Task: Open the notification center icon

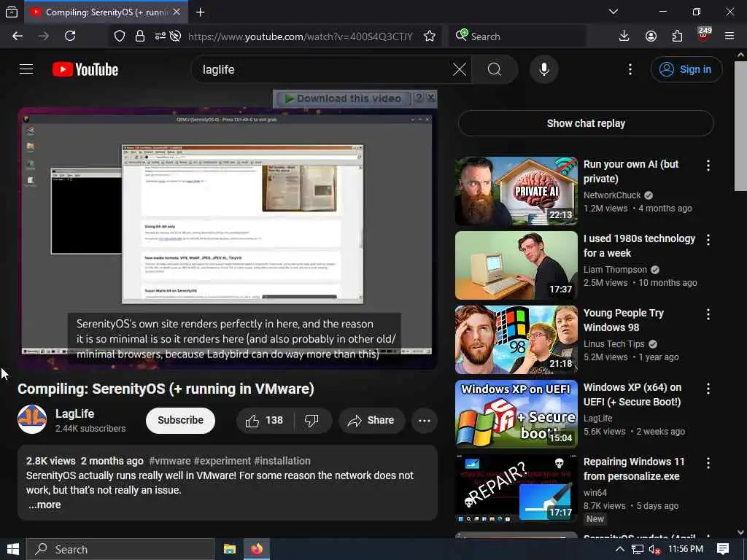Action: coord(723,549)
